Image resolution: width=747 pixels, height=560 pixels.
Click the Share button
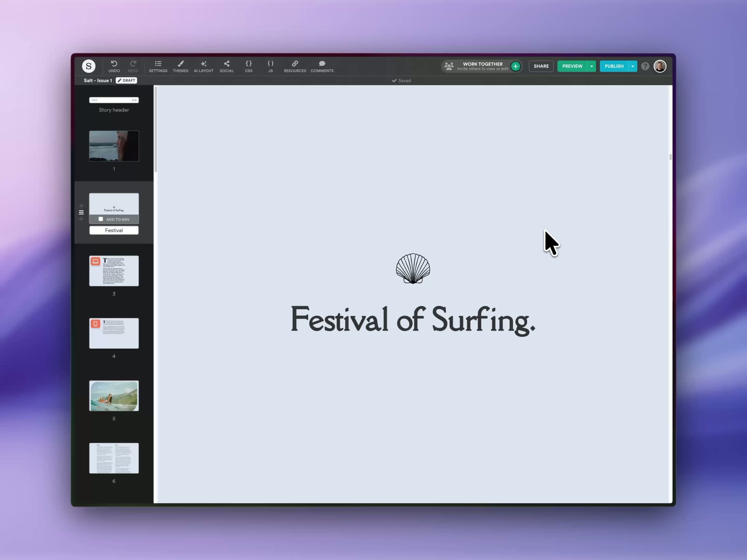pos(541,66)
